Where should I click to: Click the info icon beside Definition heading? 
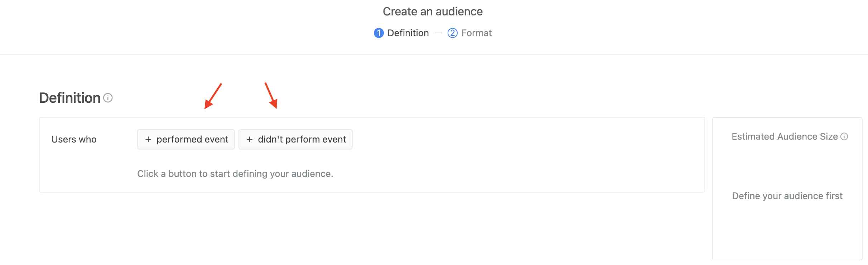108,98
